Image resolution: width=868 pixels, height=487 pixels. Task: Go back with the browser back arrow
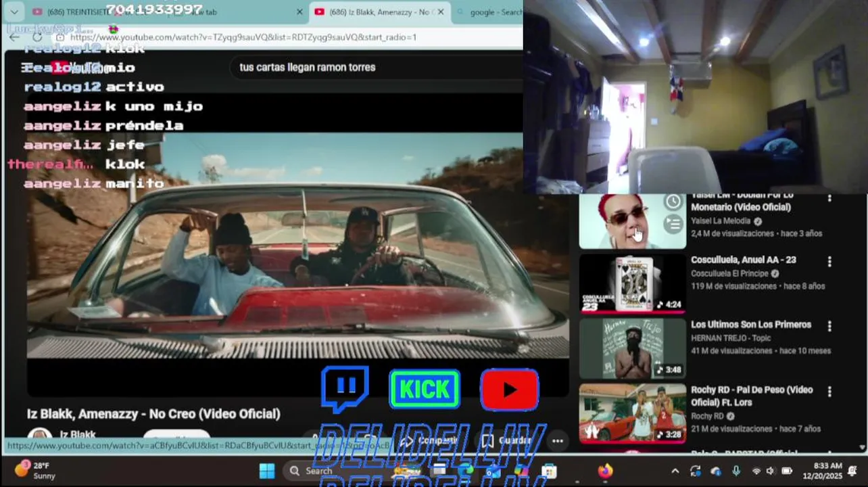14,37
